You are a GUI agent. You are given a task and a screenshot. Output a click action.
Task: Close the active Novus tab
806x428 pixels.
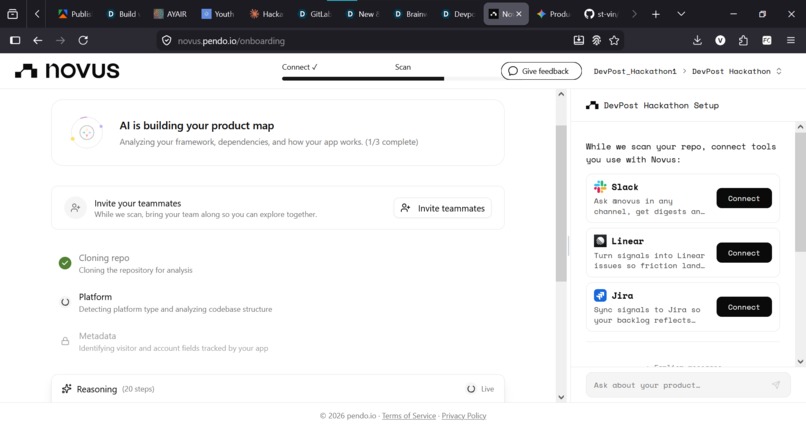tap(519, 14)
